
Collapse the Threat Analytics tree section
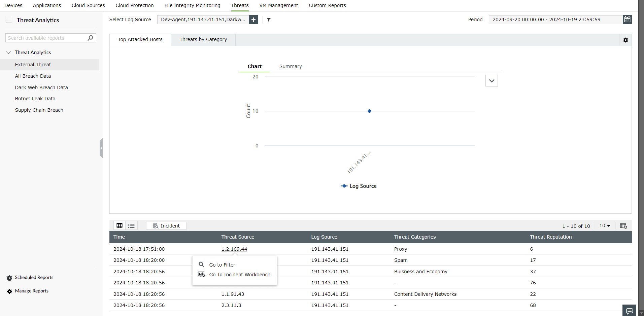[x=9, y=52]
